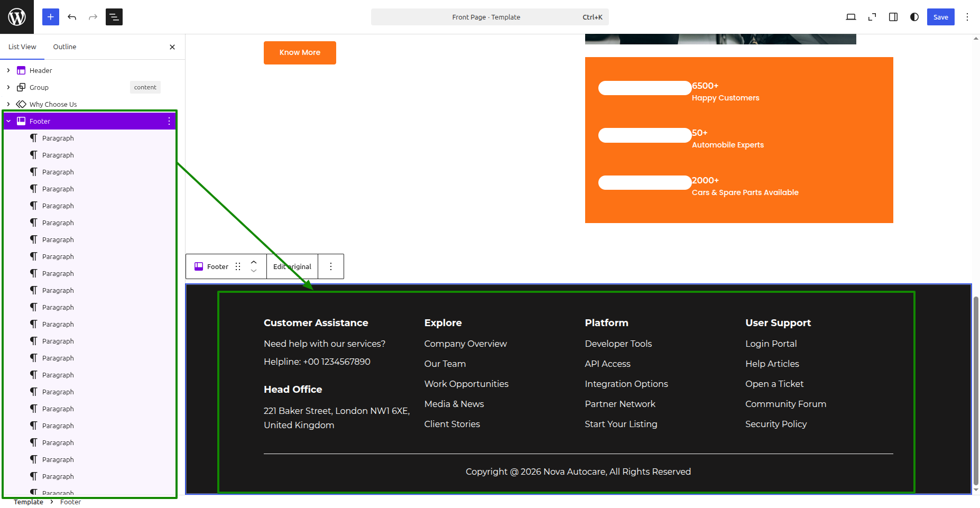
Task: Click Footer in the bottom breadcrumb
Action: (70, 502)
